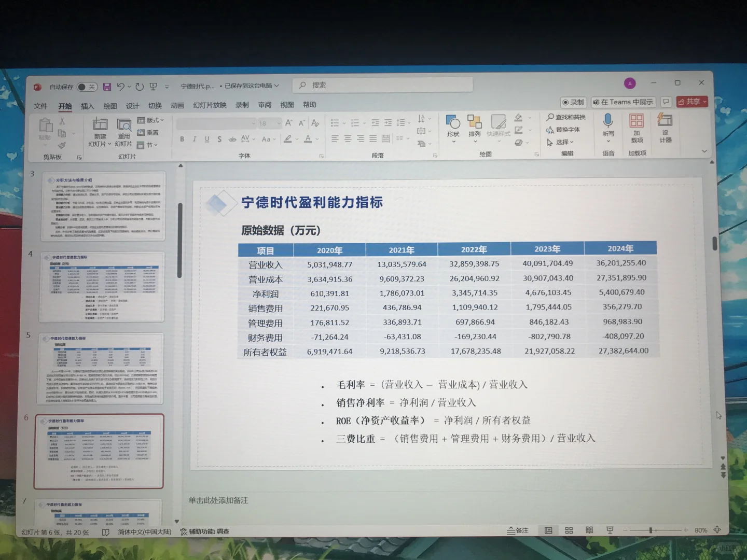The height and width of the screenshot is (560, 747).
Task: Open Reuse Slides (重用幻灯片)
Action: coord(123,132)
